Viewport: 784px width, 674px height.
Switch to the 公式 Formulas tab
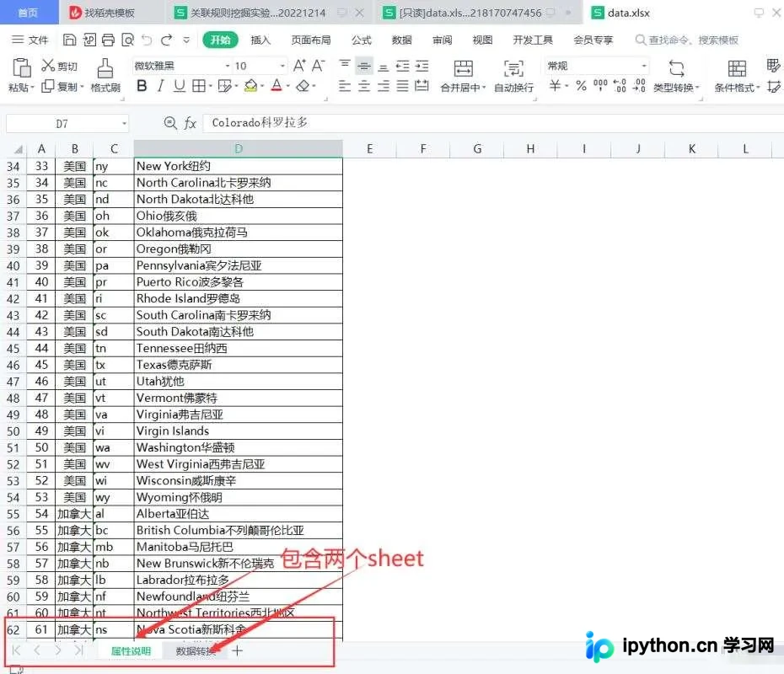[x=362, y=40]
